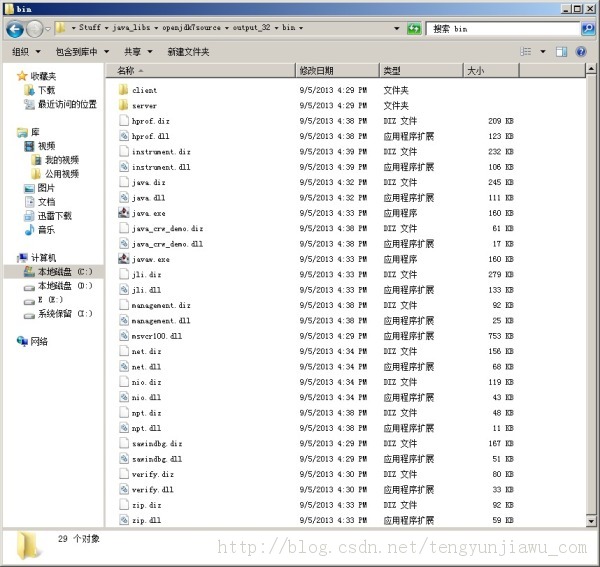Open Favorites star in navigation pane
The width and height of the screenshot is (600, 567).
22,76
